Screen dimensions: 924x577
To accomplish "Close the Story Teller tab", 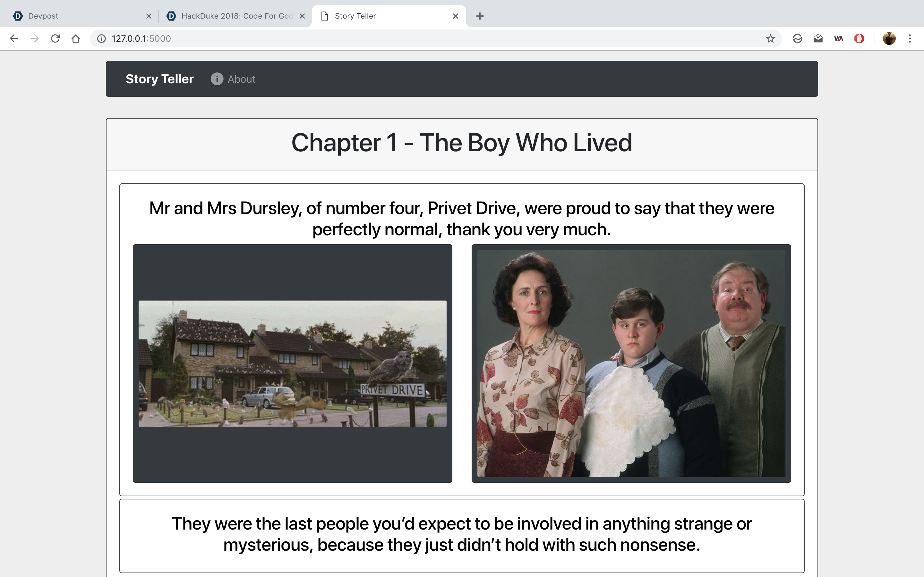I will pyautogui.click(x=455, y=16).
